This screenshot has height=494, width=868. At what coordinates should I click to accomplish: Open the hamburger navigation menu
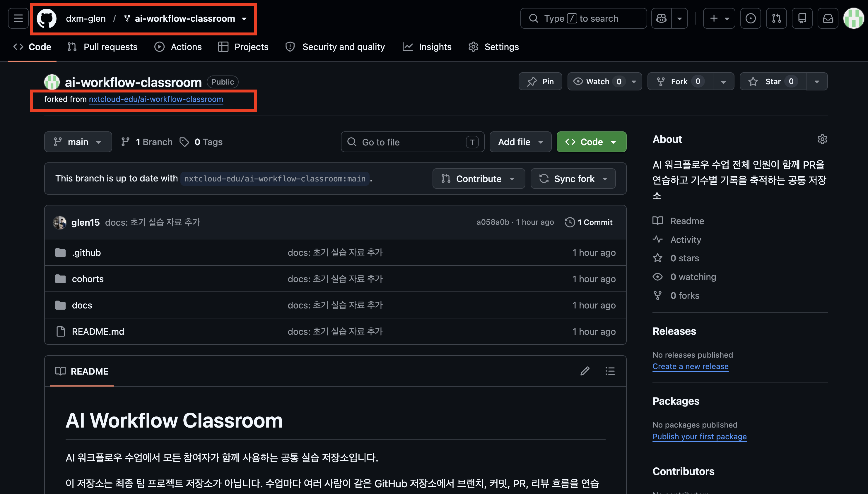[18, 18]
